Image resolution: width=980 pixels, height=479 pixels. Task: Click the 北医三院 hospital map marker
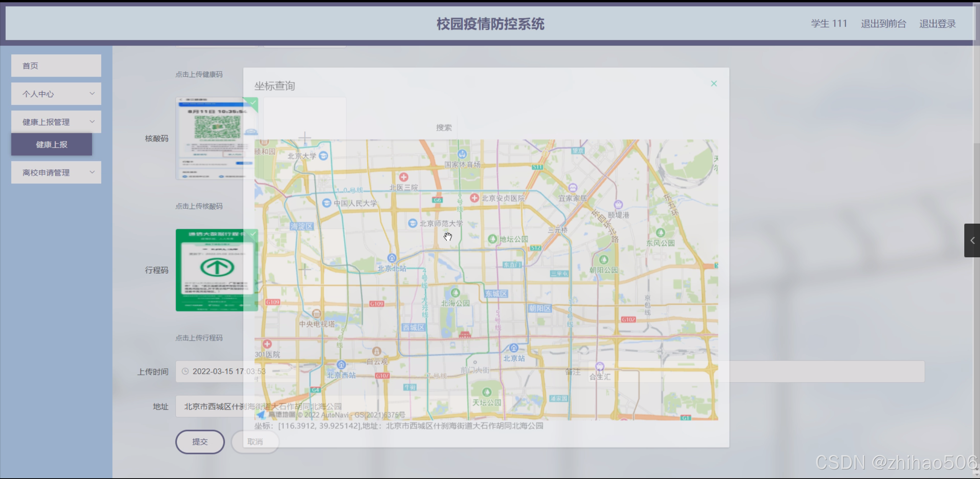[403, 177]
